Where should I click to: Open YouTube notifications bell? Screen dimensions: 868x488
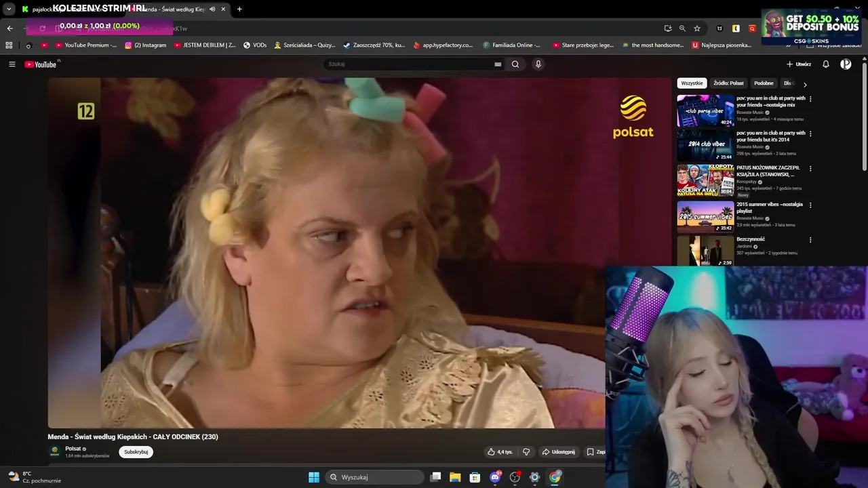click(x=826, y=64)
